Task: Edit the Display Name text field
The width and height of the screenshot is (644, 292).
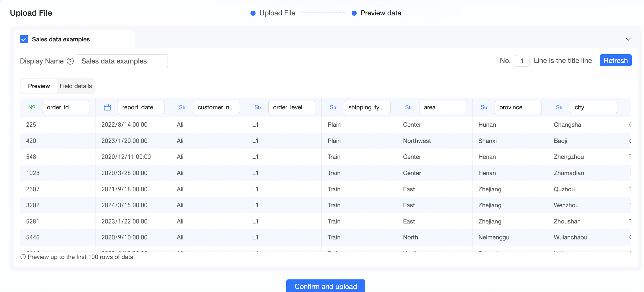Action: tap(122, 61)
